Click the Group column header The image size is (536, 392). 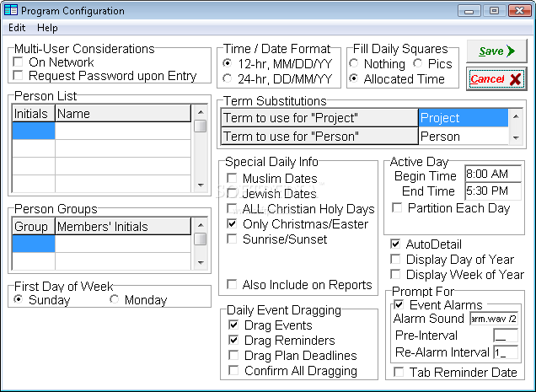coord(34,226)
